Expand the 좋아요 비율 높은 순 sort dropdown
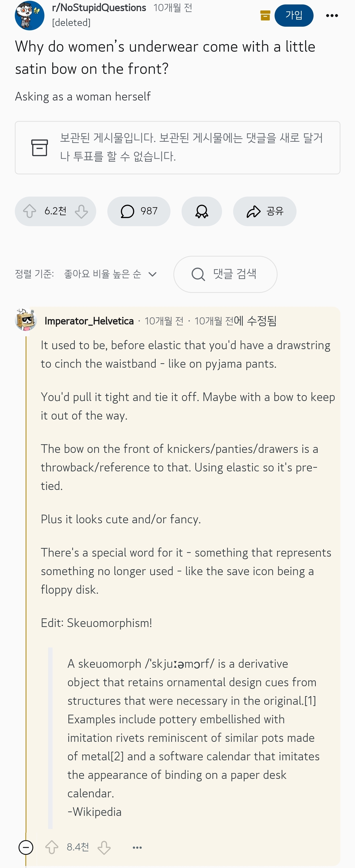The height and width of the screenshot is (868, 355). coord(110,274)
